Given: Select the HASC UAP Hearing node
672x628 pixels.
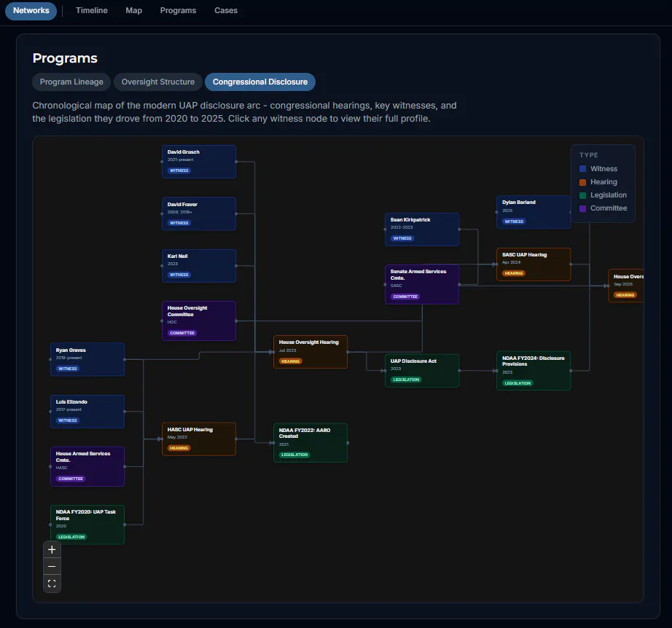Looking at the screenshot, I should point(199,439).
